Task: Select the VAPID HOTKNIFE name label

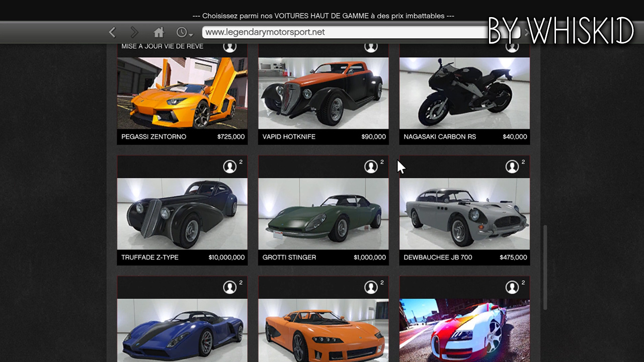Action: pos(289,137)
